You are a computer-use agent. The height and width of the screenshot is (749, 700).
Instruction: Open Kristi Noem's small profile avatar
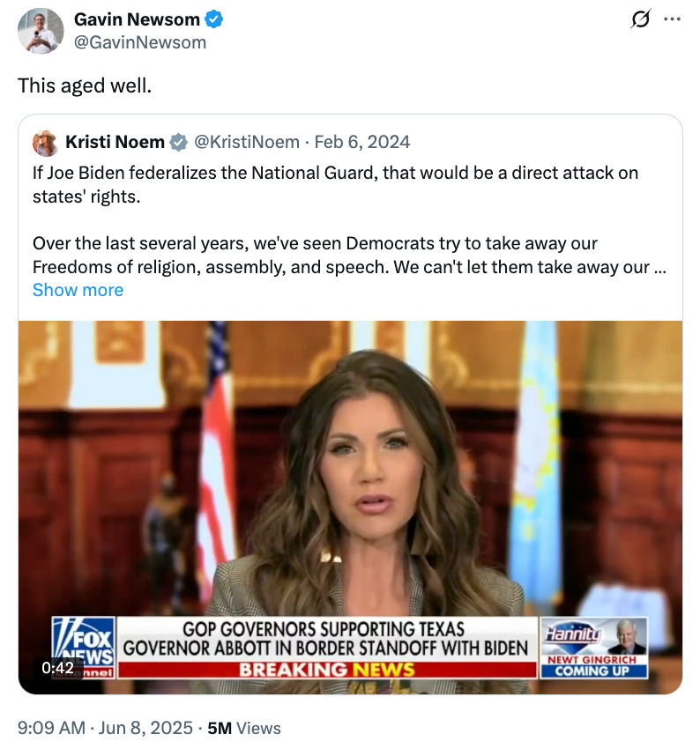coord(45,143)
